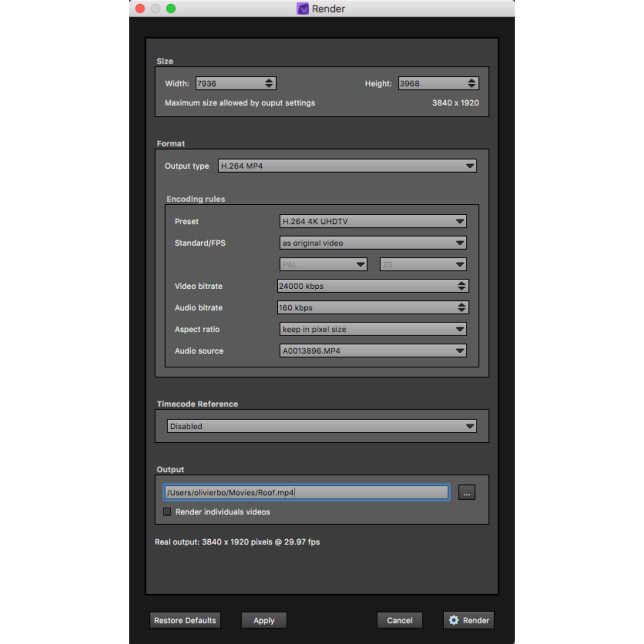Choose an Audio source from dropdown

point(373,351)
